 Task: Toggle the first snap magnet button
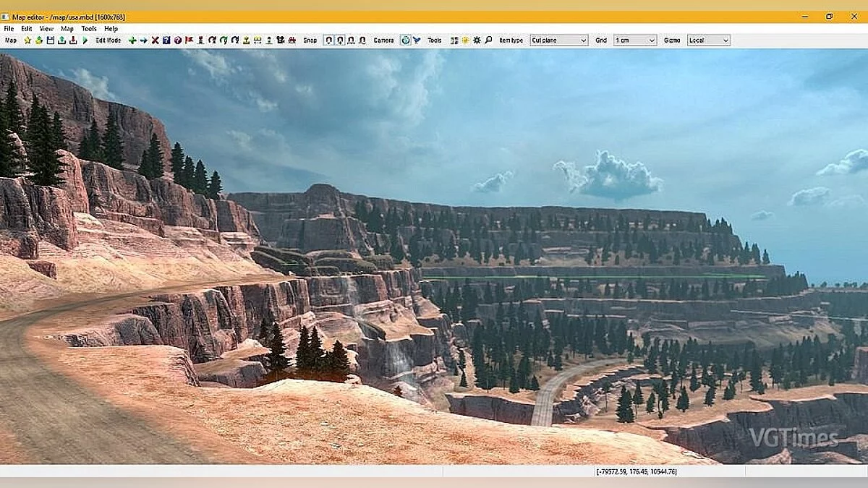tap(328, 40)
